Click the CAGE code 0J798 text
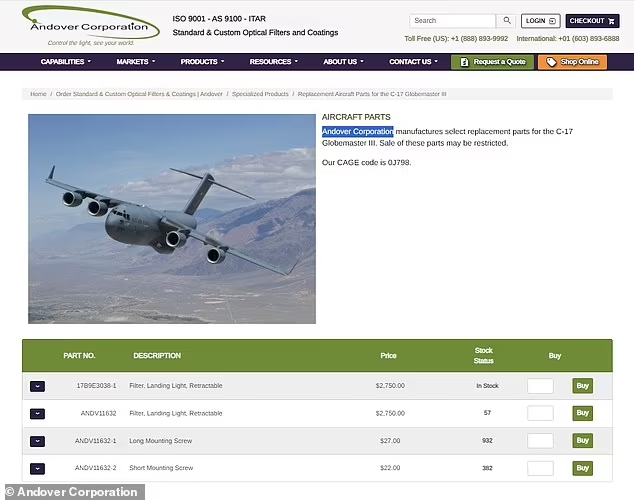The image size is (634, 500). [399, 162]
